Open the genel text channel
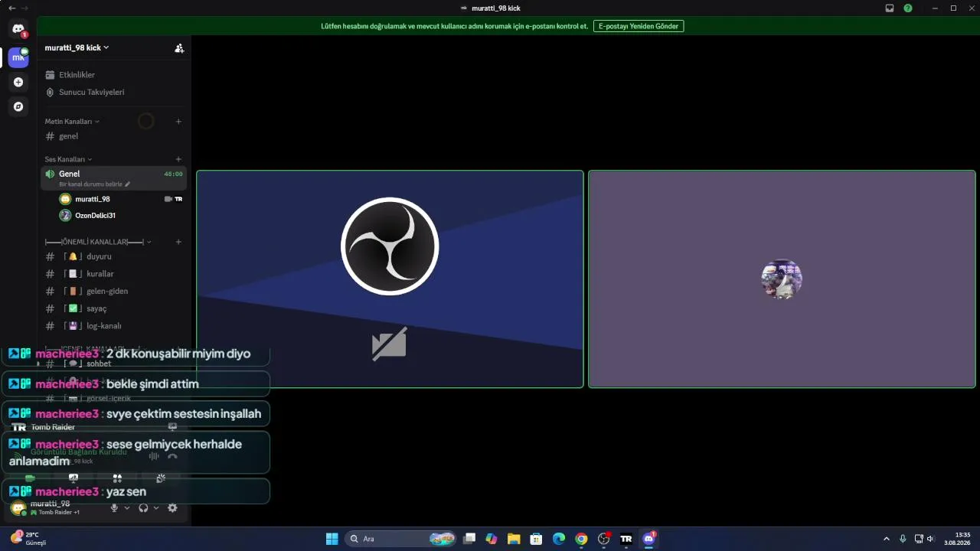 tap(113, 136)
